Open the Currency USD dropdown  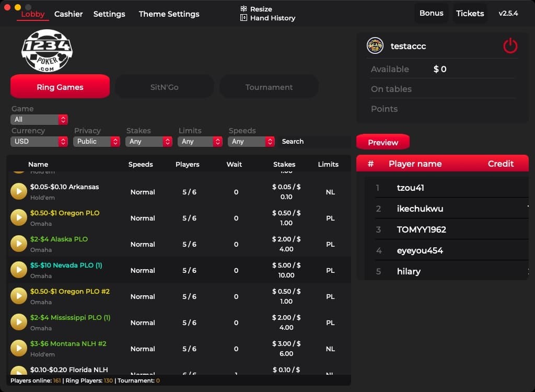pyautogui.click(x=39, y=142)
